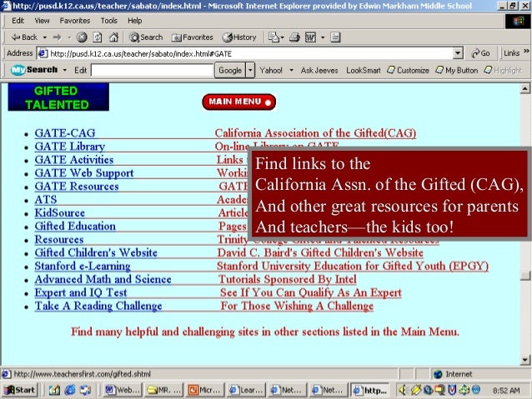
Task: Click the Internet zone status icon
Action: 438,374
